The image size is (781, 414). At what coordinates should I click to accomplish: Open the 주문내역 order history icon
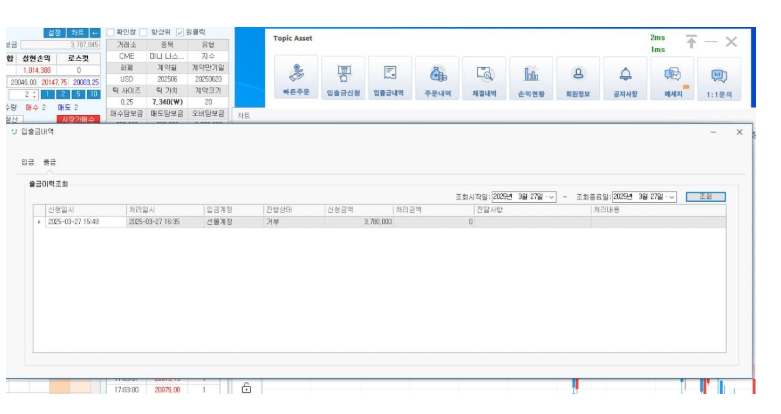437,78
